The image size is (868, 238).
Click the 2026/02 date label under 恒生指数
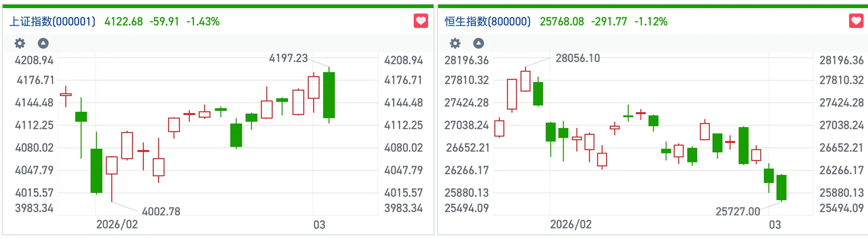pos(571,224)
